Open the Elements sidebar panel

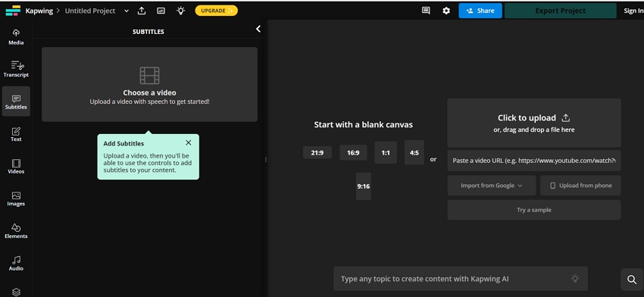[x=16, y=231]
